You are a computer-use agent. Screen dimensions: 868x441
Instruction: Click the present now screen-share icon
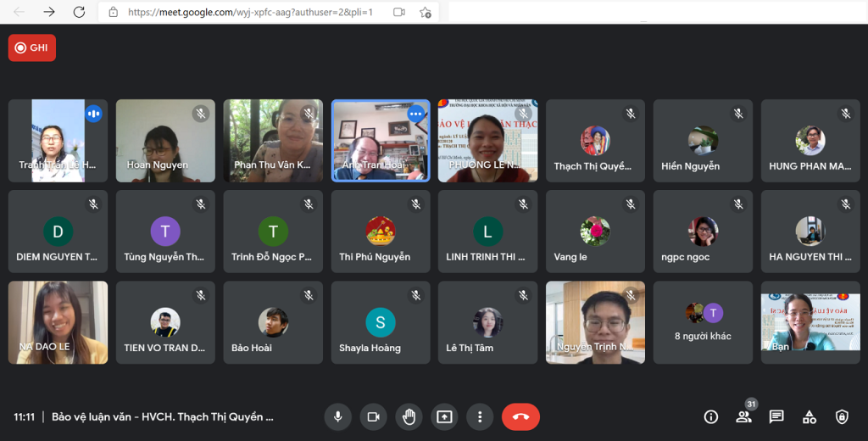[444, 416]
